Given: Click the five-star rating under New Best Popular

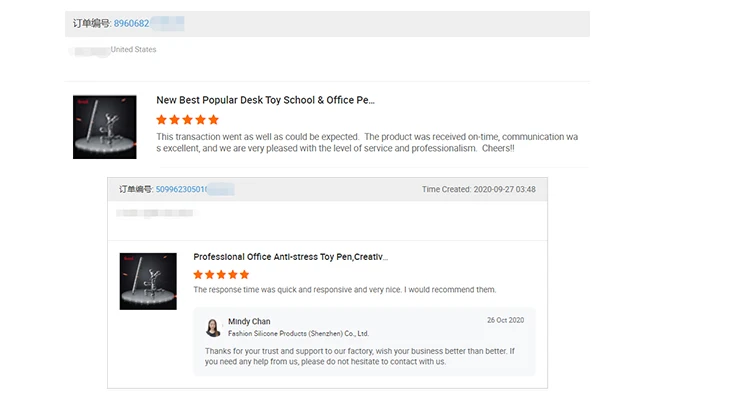Looking at the screenshot, I should (x=188, y=120).
